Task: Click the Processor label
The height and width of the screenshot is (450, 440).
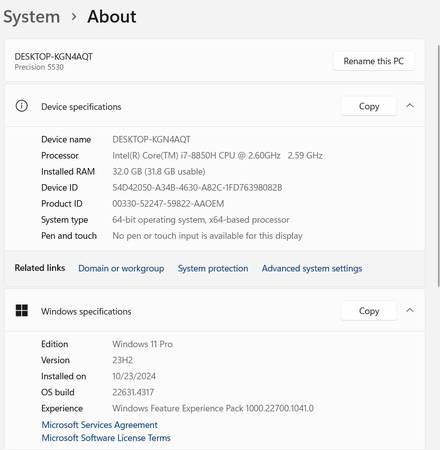Action: pyautogui.click(x=60, y=156)
